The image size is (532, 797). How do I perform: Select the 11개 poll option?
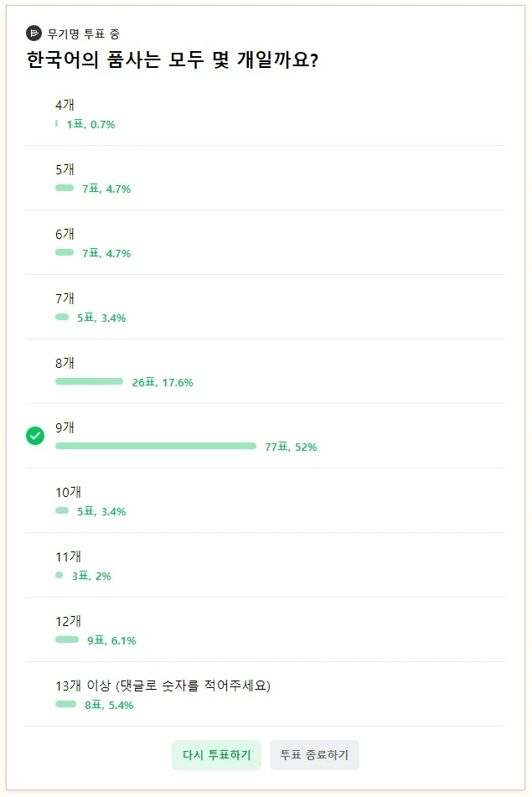click(x=266, y=566)
